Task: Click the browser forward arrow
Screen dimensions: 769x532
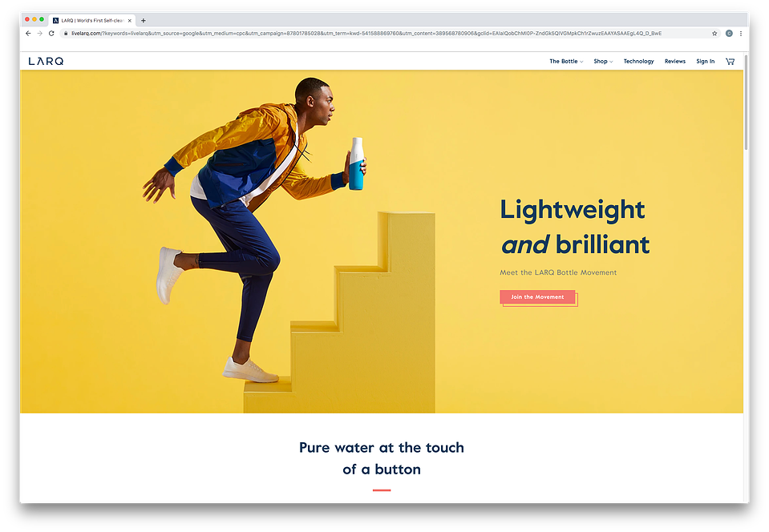Action: 40,34
